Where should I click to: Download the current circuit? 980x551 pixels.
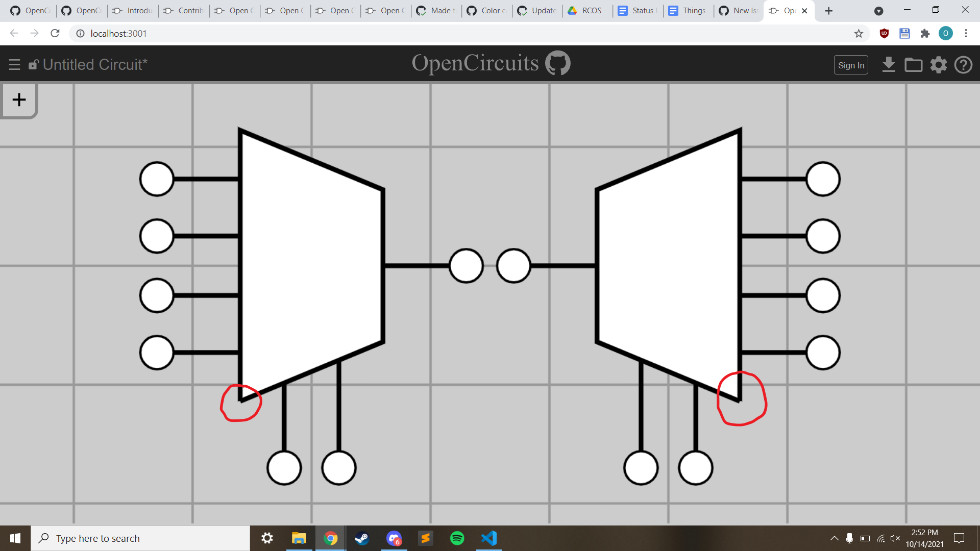[889, 65]
